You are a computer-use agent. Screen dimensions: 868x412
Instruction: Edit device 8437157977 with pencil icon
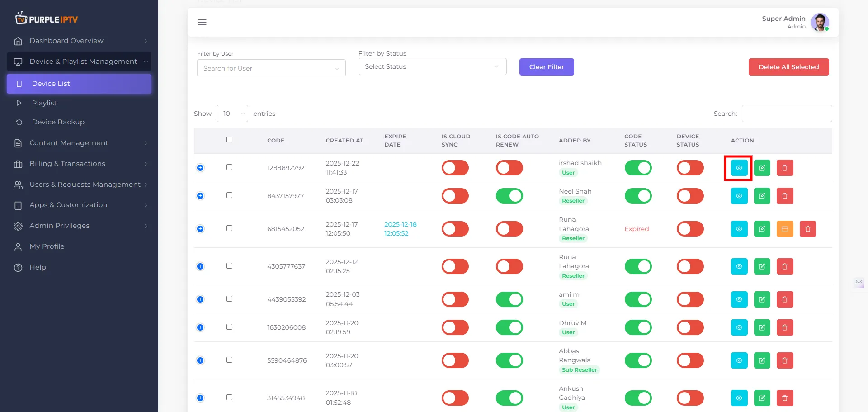click(762, 196)
